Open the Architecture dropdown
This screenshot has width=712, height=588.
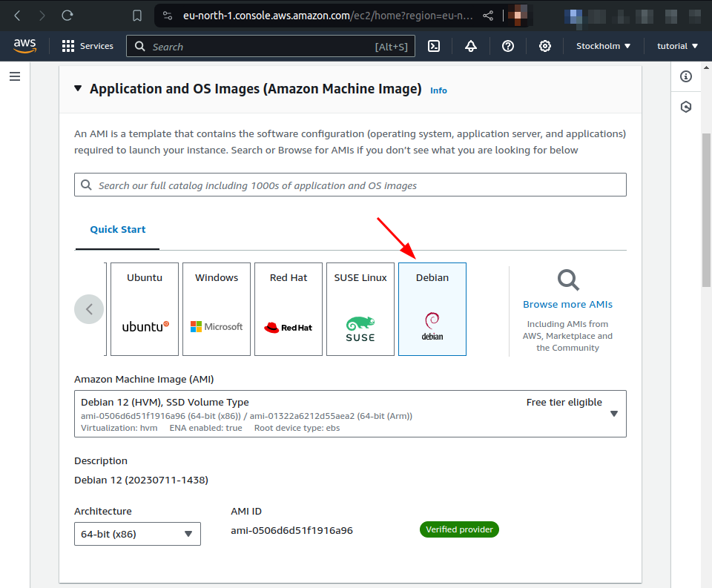coord(137,533)
